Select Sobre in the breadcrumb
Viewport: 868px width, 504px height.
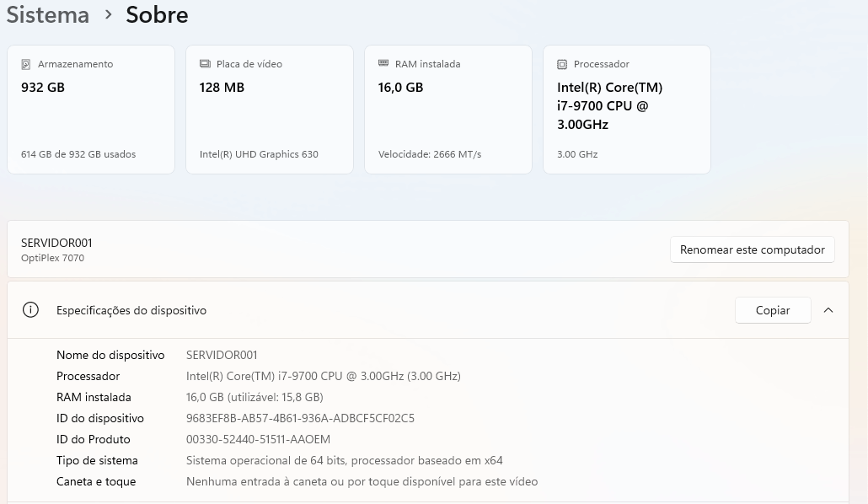pyautogui.click(x=157, y=15)
